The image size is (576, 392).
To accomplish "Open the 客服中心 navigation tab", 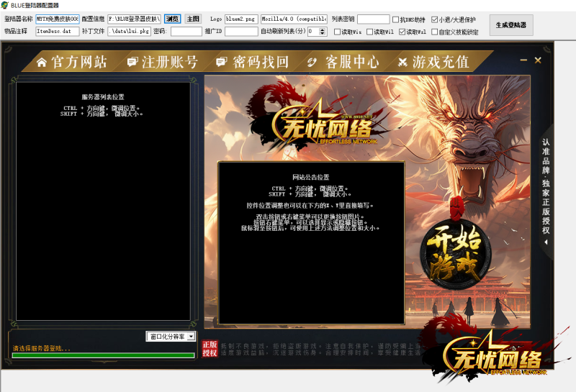I will [343, 62].
